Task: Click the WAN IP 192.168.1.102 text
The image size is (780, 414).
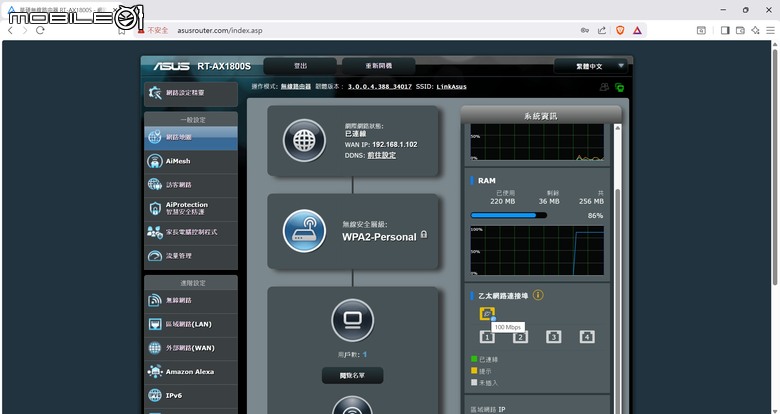Action: point(394,145)
